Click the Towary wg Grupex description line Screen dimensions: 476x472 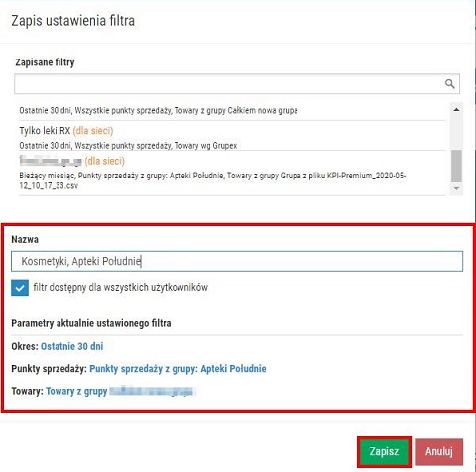[x=128, y=146]
